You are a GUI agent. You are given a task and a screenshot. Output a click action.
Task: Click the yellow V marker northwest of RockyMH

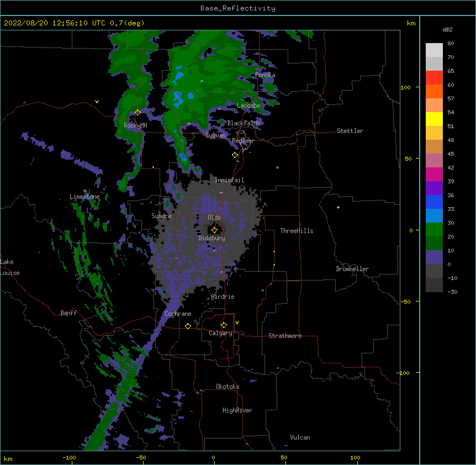tap(97, 102)
